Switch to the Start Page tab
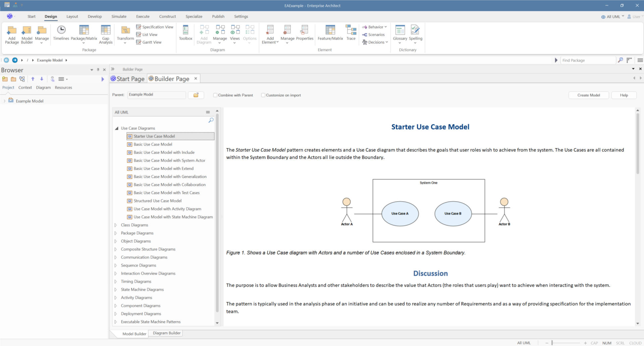This screenshot has height=346, width=644. (x=128, y=79)
